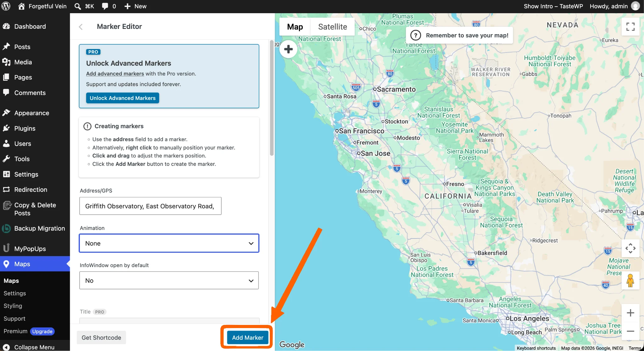Screen dimensions: 644x351
Task: Expand the Animation dropdown
Action: pyautogui.click(x=169, y=243)
